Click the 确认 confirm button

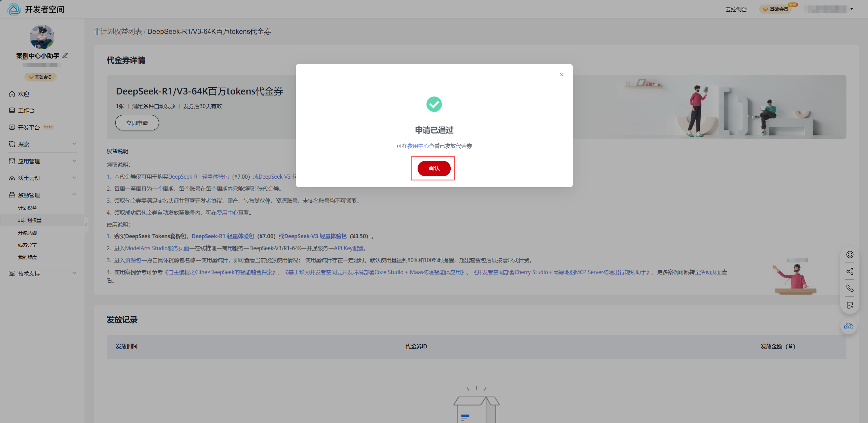pyautogui.click(x=434, y=168)
